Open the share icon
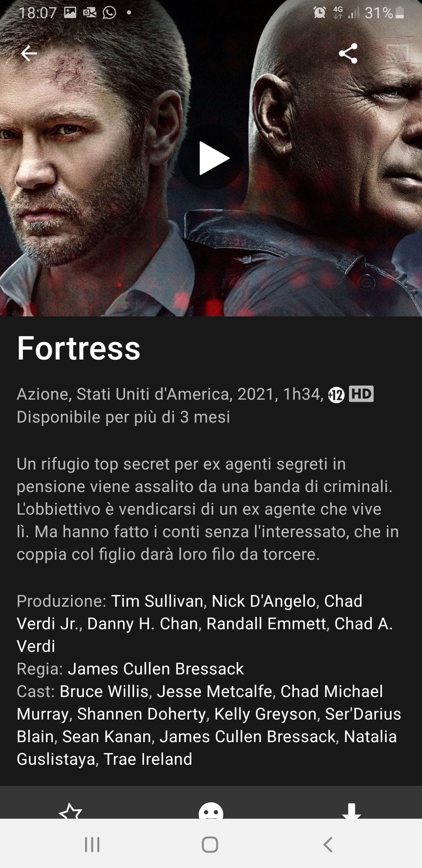 [348, 53]
